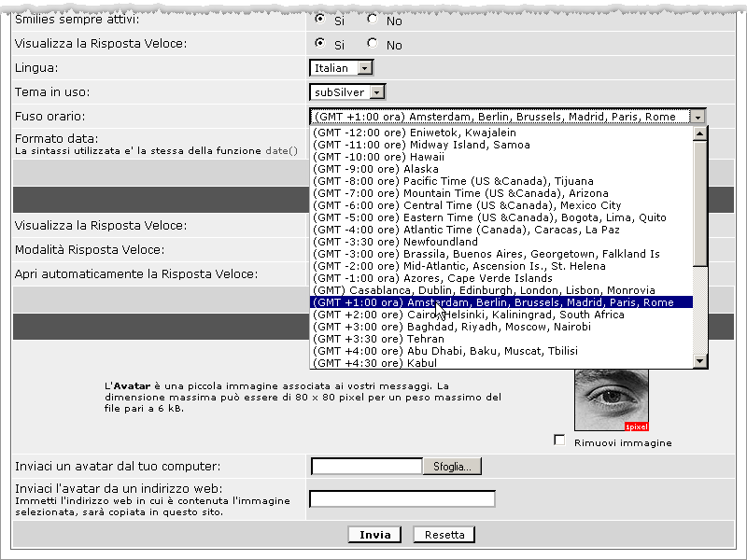The image size is (747, 560).
Task: Select 'No' for Smilies sempre attivi
Action: 373,19
